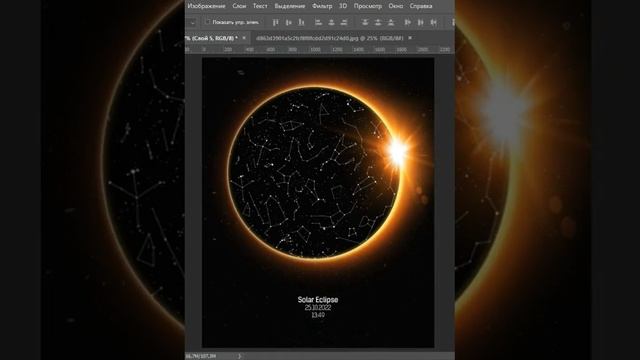The height and width of the screenshot is (360, 640).
Task: Click Distribute bottom edges icon
Action: pyautogui.click(x=391, y=22)
